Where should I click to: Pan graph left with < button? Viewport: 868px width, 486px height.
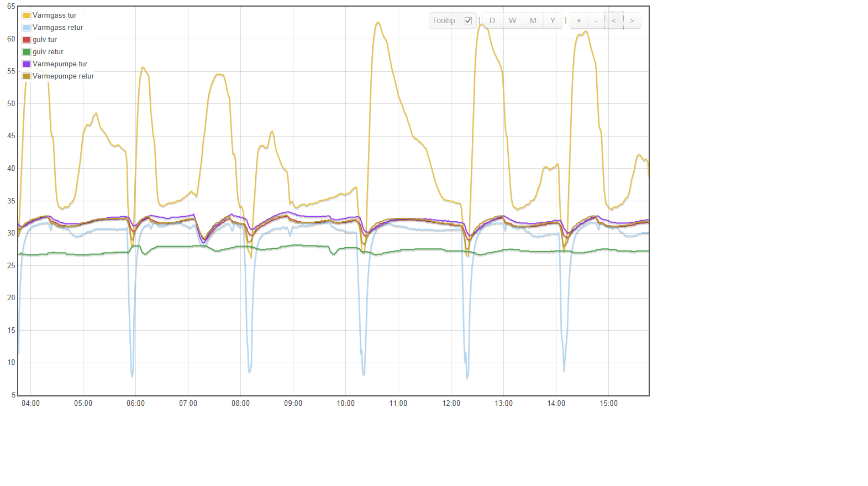pos(614,20)
